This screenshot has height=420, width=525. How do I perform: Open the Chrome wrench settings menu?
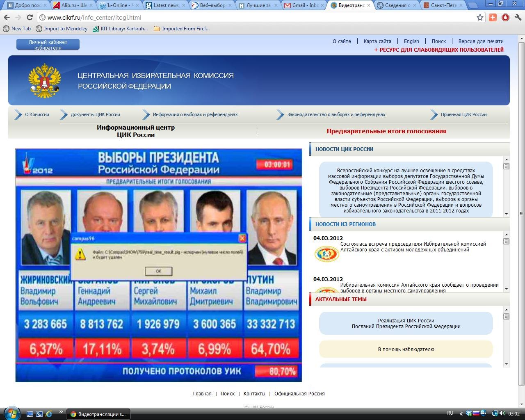[x=518, y=18]
